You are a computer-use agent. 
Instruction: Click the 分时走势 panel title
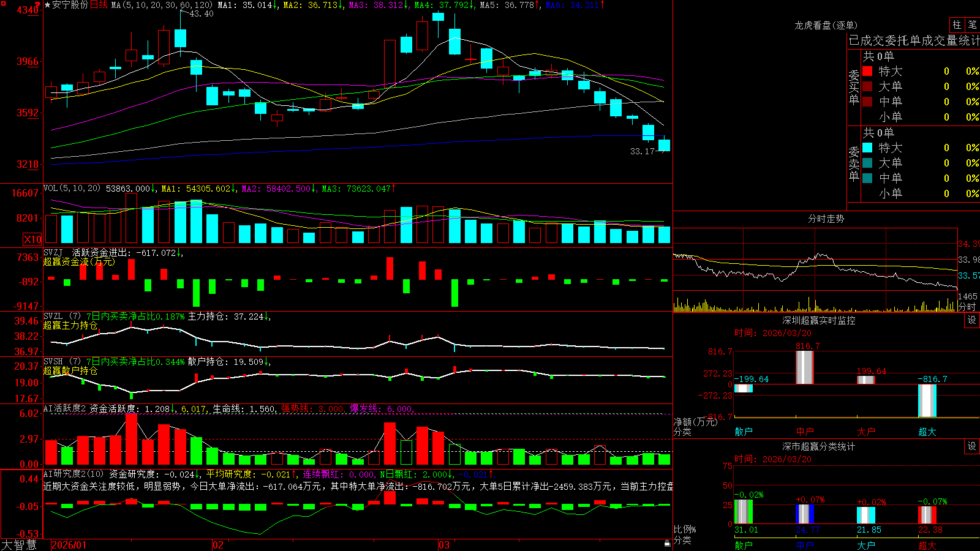[826, 219]
